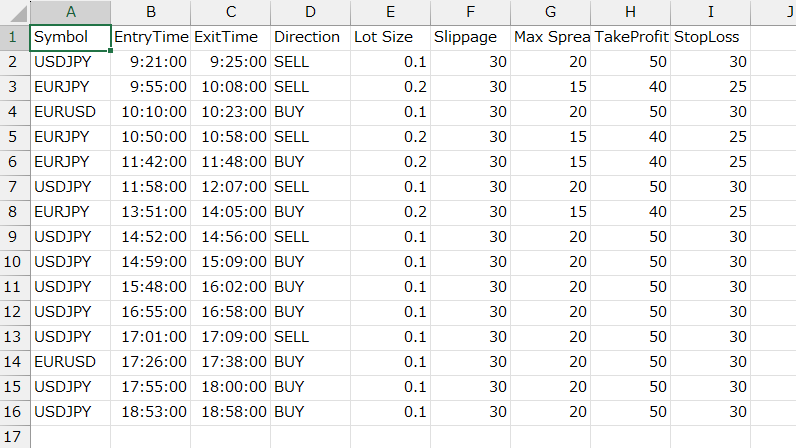The height and width of the screenshot is (448, 796).
Task: Select the TakeProfit header cell
Action: pos(630,37)
